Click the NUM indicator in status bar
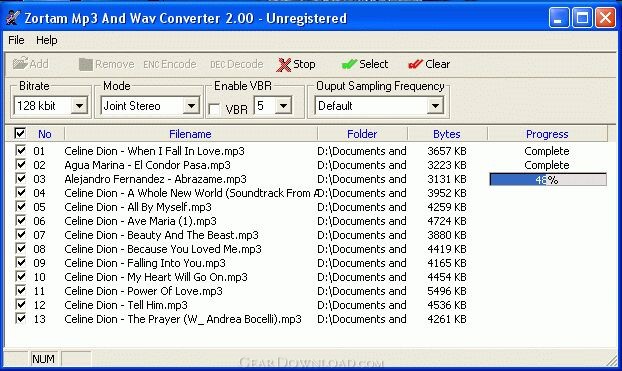This screenshot has width=622, height=371. click(x=43, y=359)
